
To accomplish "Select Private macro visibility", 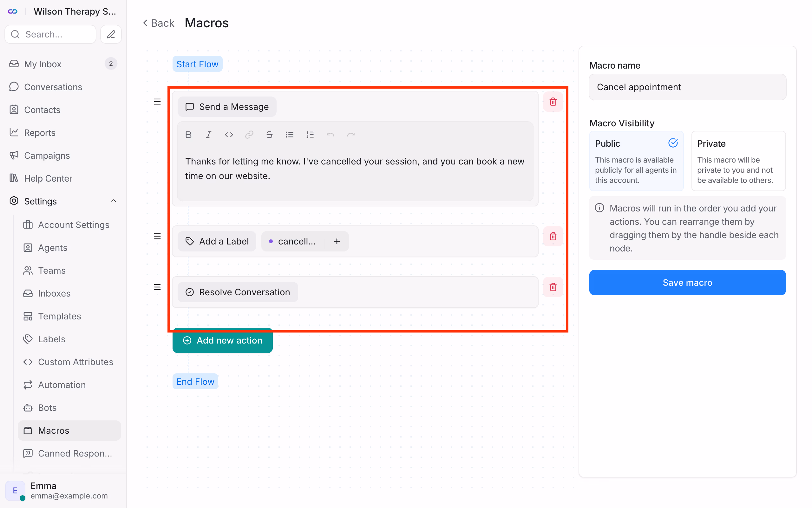I will click(738, 161).
